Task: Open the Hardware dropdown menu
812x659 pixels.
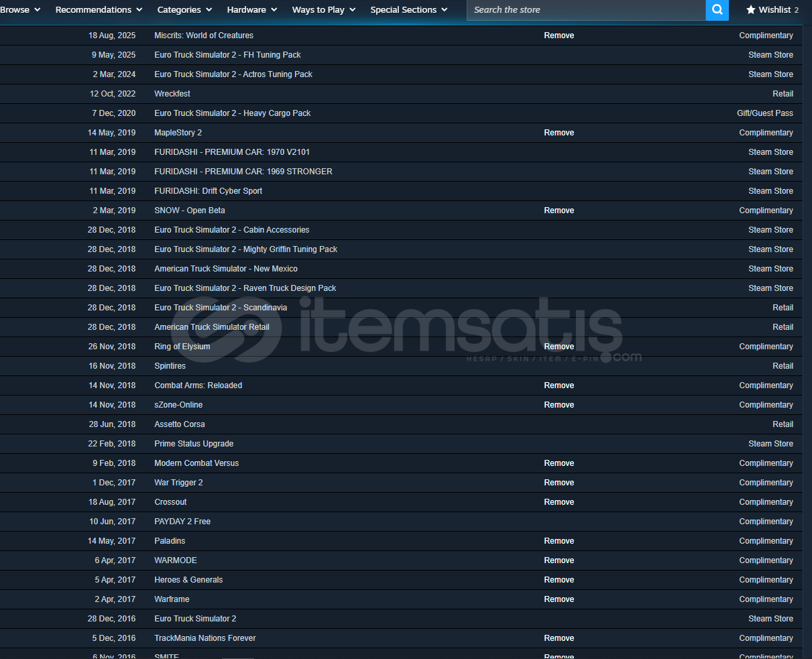Action: tap(252, 9)
